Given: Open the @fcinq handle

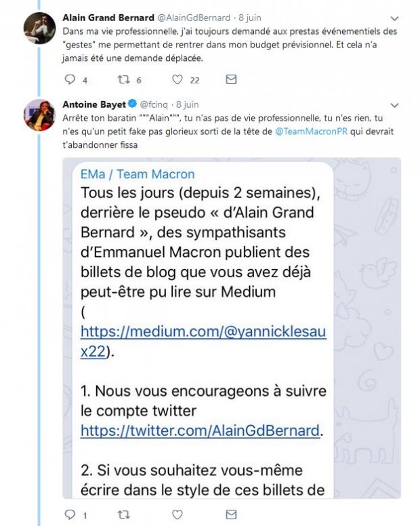Looking at the screenshot, I should click(156, 104).
